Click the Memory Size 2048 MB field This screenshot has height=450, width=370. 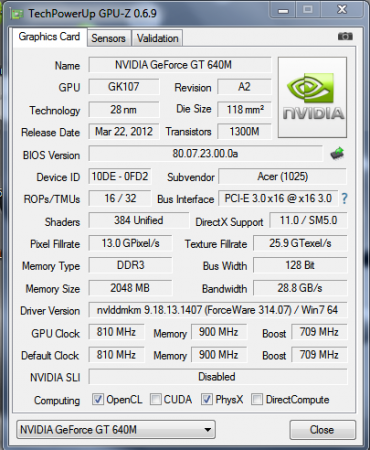point(130,288)
